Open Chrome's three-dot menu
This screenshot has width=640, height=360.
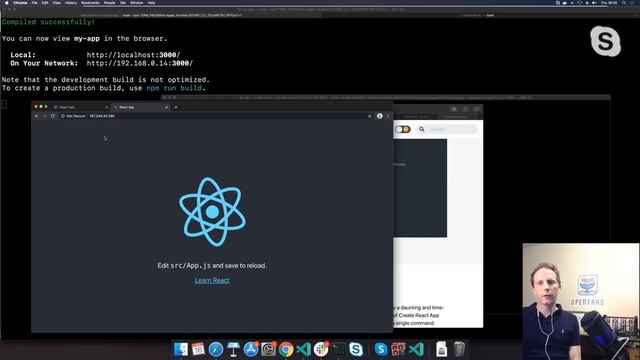click(x=387, y=116)
